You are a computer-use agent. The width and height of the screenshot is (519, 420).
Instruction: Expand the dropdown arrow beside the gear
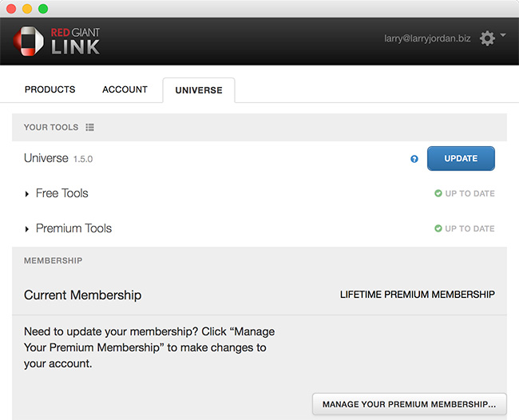click(503, 35)
